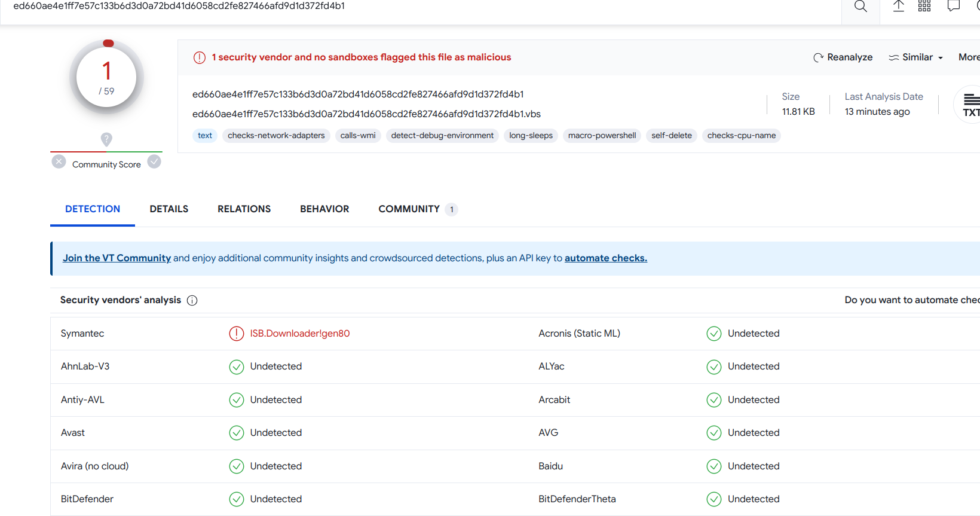Screen dimensions: 980x516
Task: Click the TXT file type icon
Action: click(970, 105)
